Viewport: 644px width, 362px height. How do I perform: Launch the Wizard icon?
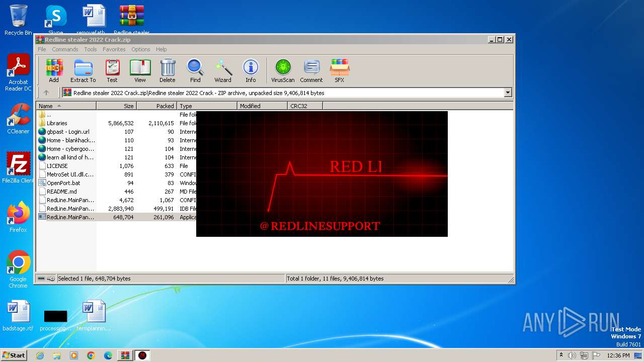[223, 70]
